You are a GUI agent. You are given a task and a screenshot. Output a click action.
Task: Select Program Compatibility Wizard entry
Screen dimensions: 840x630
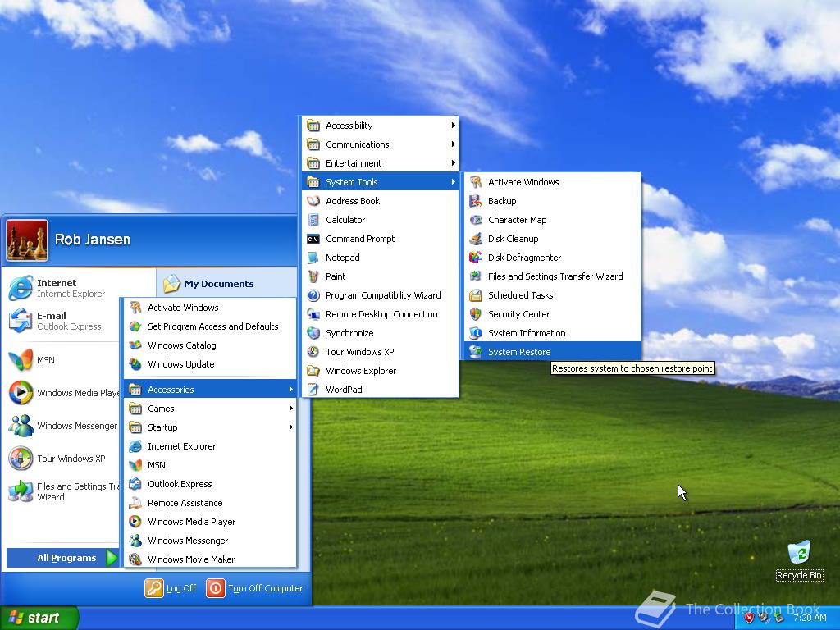click(x=381, y=295)
